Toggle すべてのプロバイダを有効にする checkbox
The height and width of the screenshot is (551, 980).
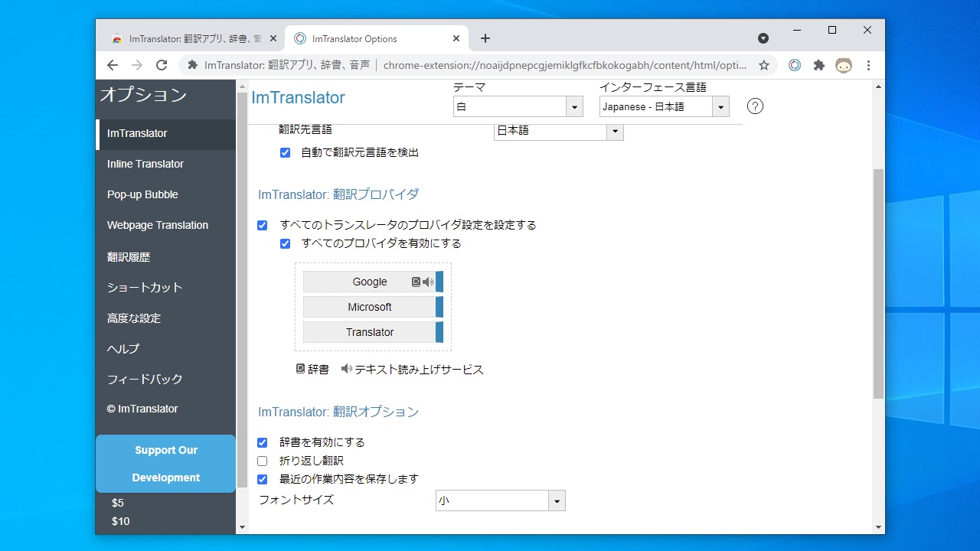(285, 244)
